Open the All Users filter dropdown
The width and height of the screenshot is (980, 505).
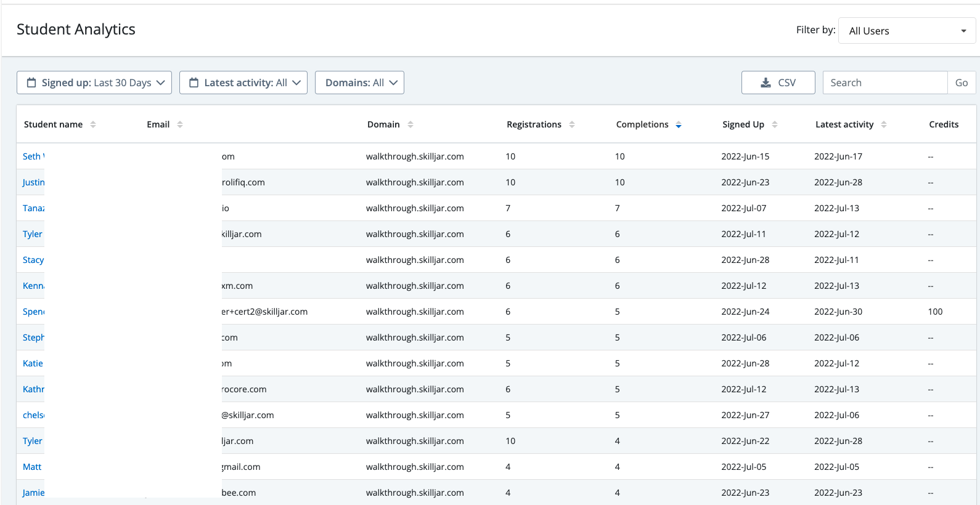pyautogui.click(x=907, y=31)
